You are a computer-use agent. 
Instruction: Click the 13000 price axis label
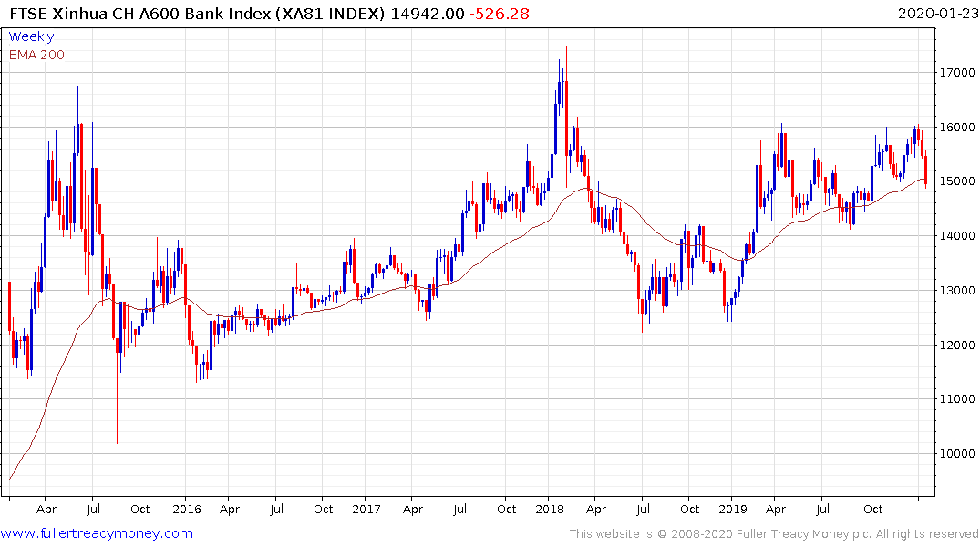tap(957, 290)
